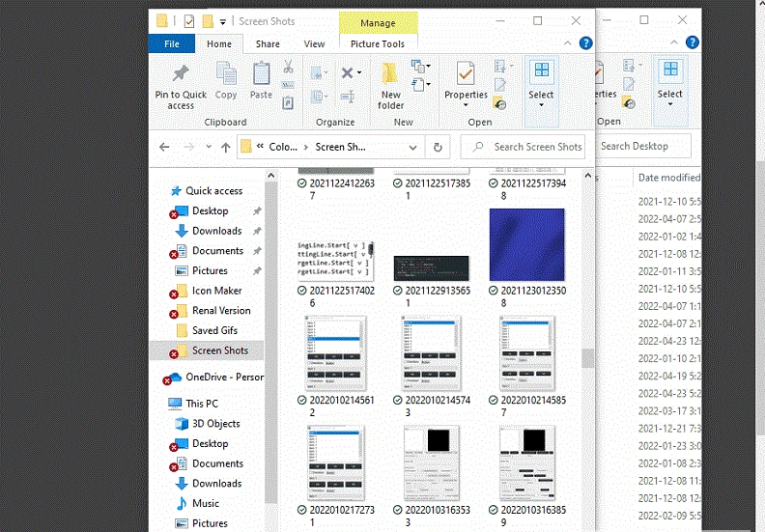
Task: Click Help icon in the background Desktop window
Action: pos(692,42)
